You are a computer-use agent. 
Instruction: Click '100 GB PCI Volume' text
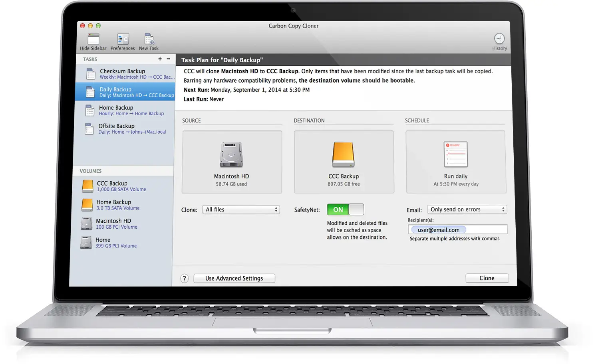coord(117,227)
